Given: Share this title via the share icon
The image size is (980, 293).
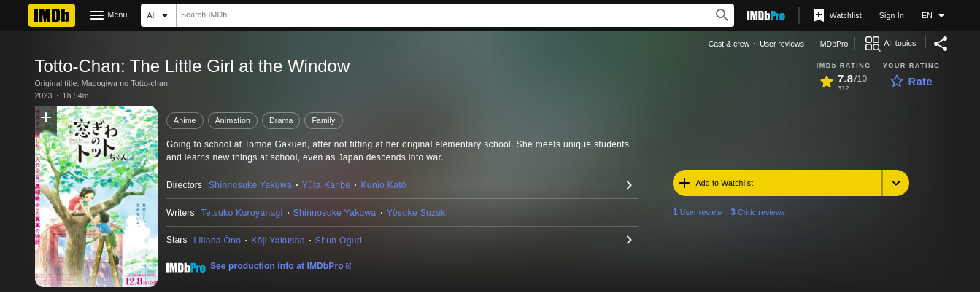Looking at the screenshot, I should (941, 44).
